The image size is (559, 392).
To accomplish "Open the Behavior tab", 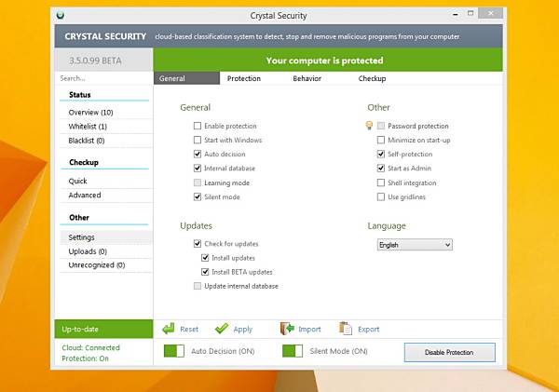I will 307,78.
